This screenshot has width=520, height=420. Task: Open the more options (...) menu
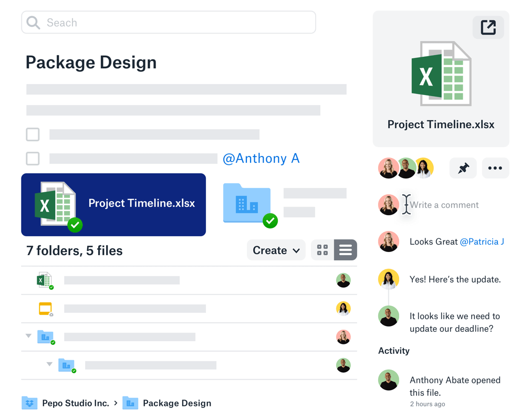[495, 168]
